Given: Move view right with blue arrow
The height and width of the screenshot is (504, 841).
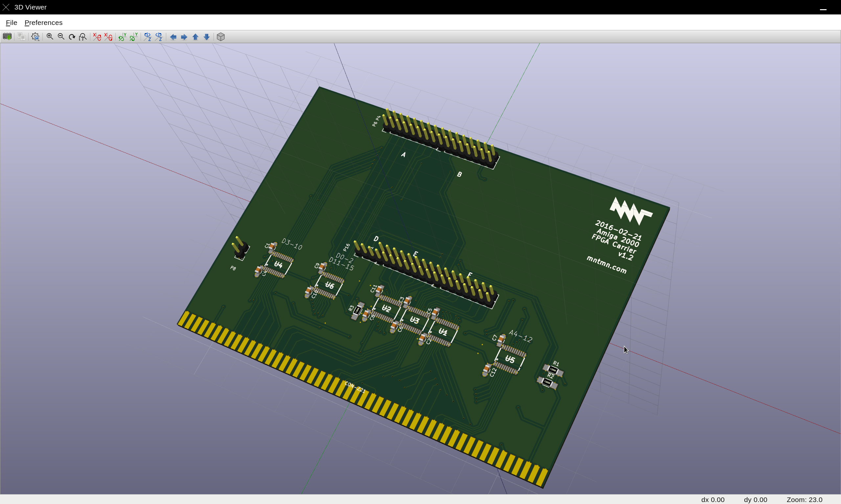Looking at the screenshot, I should [184, 37].
